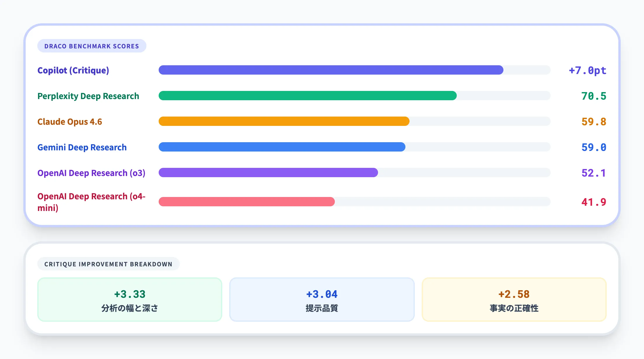The image size is (644, 359).
Task: Click the OpenAI Deep Research (o3) label
Action: point(91,173)
